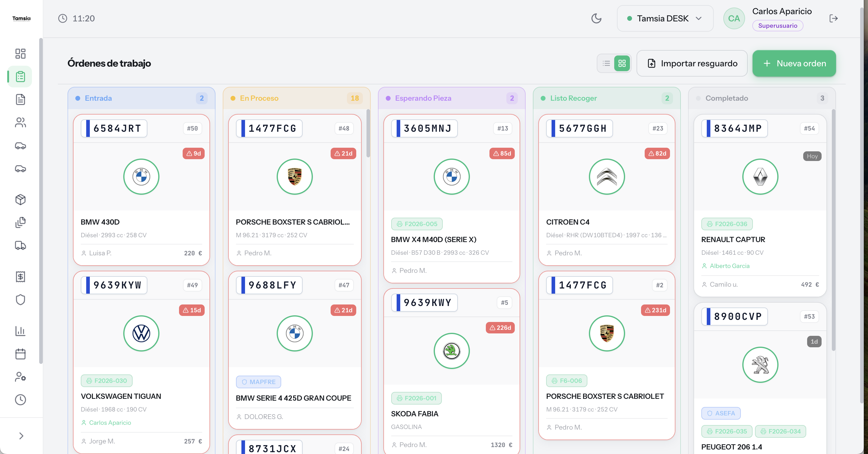Open the bar chart statistics icon in sidebar
Viewport: 868px width, 454px height.
click(x=20, y=331)
